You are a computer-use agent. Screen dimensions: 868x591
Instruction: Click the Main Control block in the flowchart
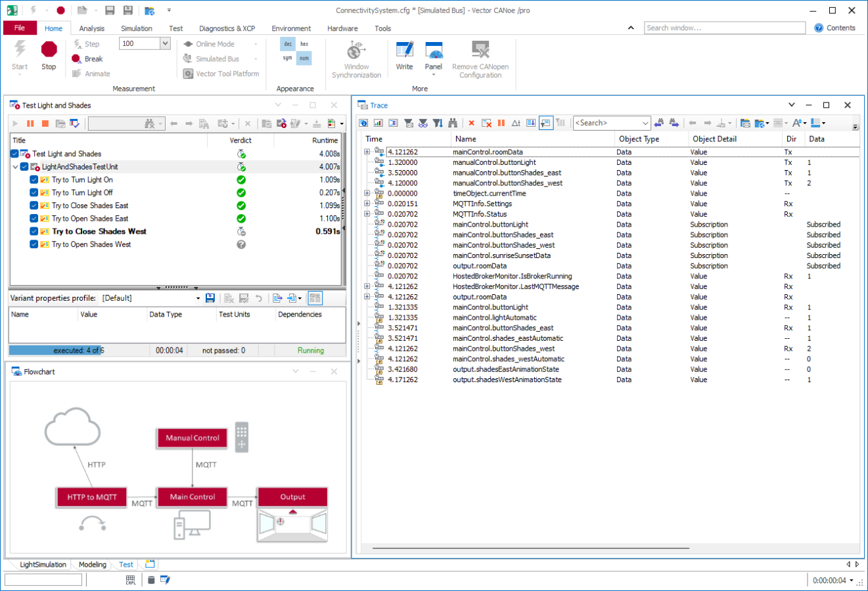[193, 497]
